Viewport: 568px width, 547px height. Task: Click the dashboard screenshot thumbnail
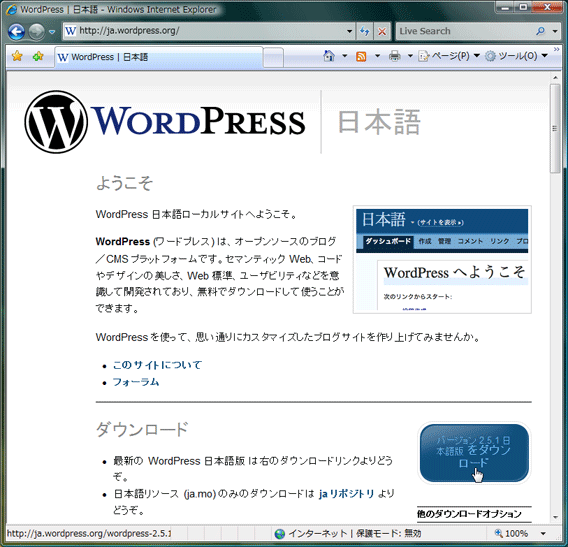pos(442,259)
